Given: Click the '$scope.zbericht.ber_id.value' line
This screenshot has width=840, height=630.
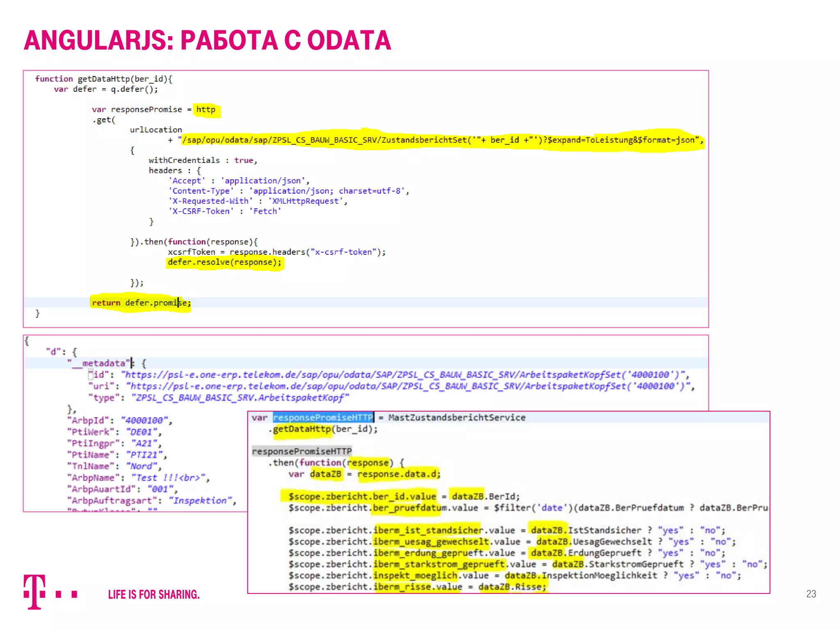Looking at the screenshot, I should tap(404, 497).
